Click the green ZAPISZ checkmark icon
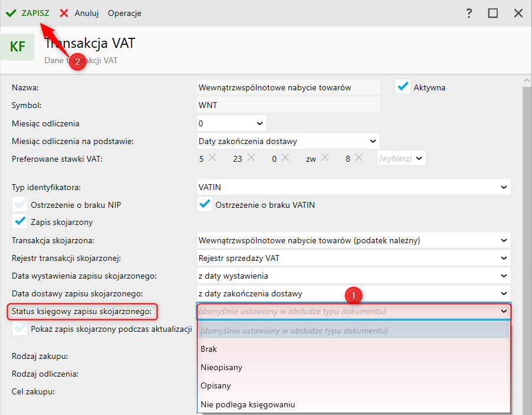Viewport: 532px width, 415px height. click(11, 13)
